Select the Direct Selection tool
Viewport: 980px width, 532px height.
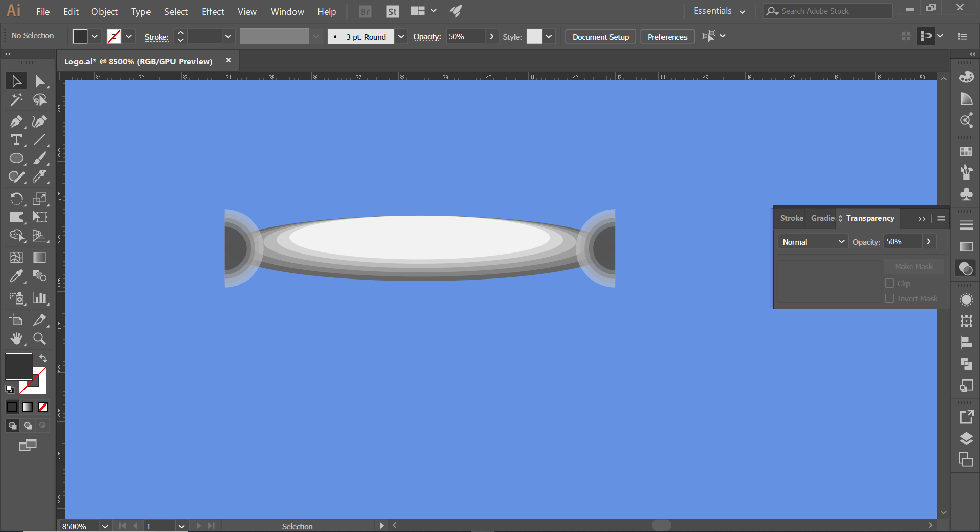point(40,81)
